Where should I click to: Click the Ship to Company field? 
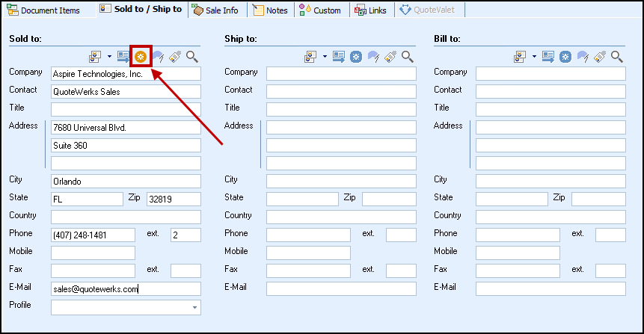(341, 74)
